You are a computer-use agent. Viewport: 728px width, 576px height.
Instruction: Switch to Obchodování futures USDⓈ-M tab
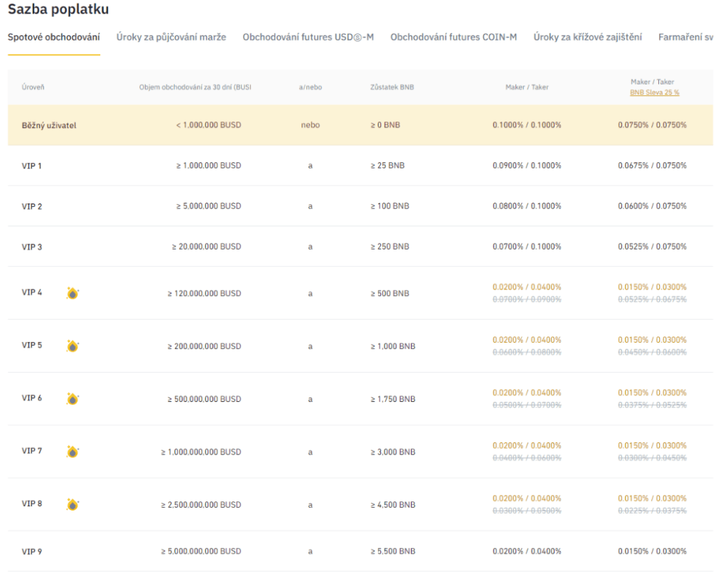[309, 37]
